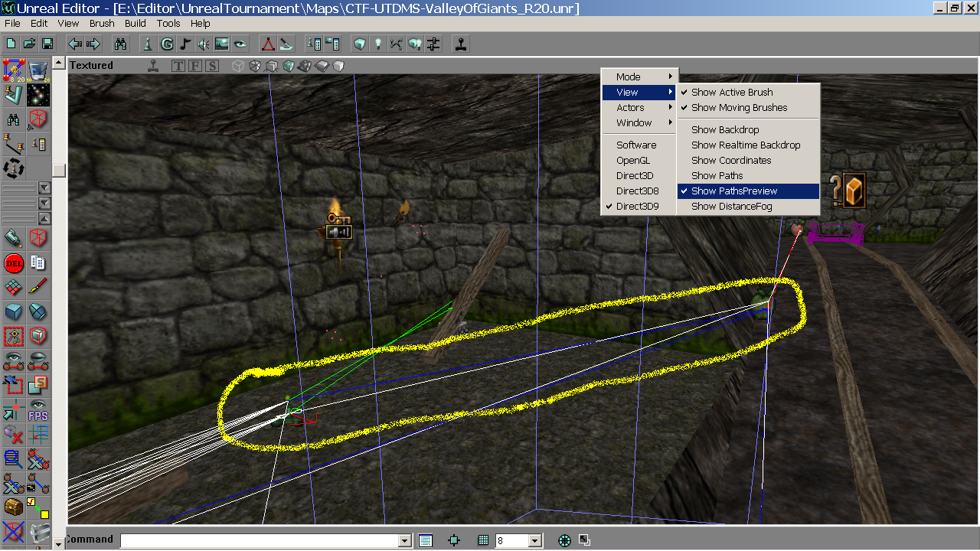Open a map file from toolbar
This screenshot has height=551, width=980.
pos(29,44)
